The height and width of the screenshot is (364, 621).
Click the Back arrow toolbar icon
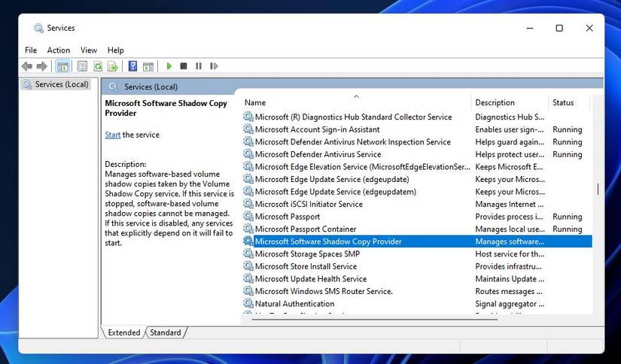27,66
